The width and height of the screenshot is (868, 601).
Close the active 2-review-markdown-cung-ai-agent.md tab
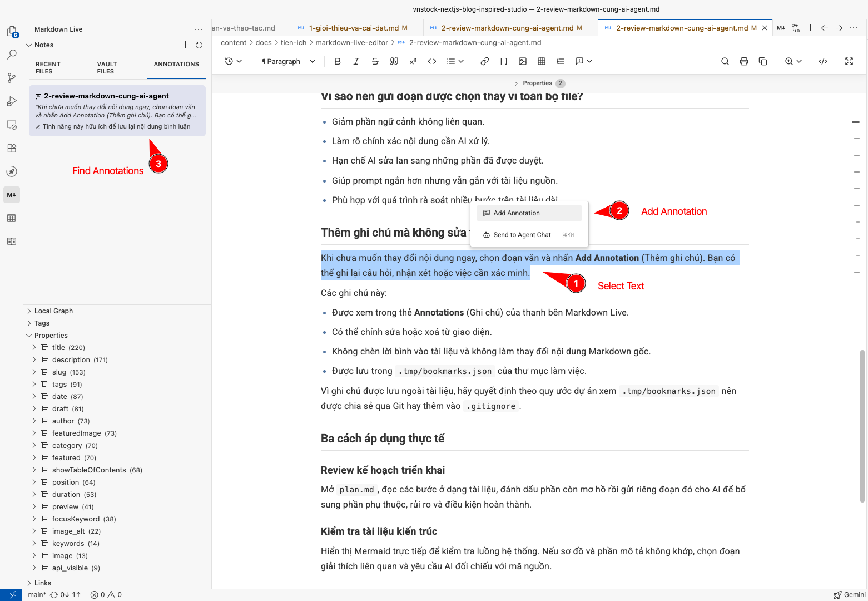pyautogui.click(x=765, y=28)
